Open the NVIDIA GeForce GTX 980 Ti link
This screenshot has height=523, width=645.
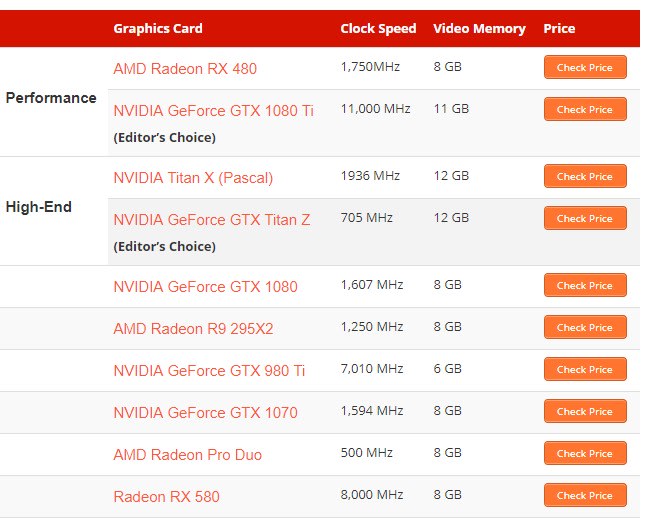[209, 371]
